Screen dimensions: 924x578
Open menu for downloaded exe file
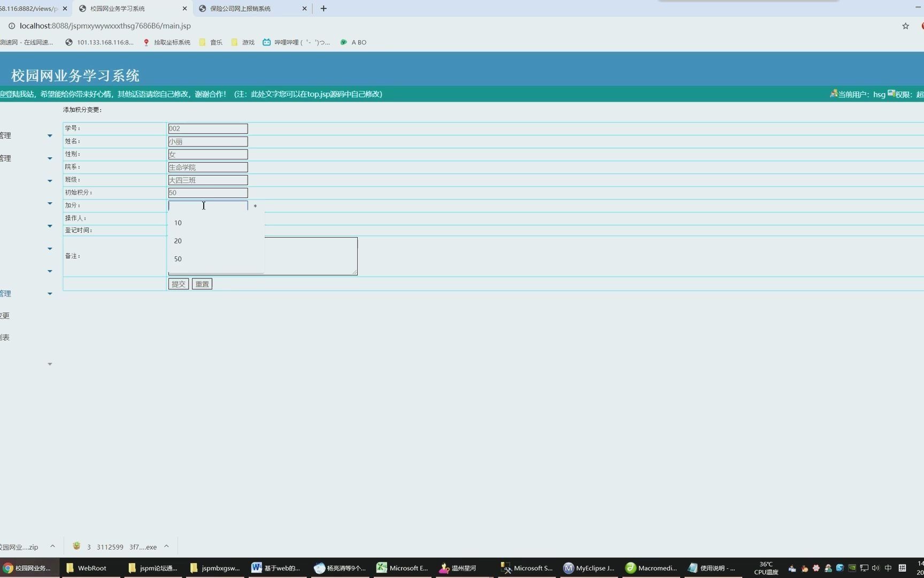(166, 546)
